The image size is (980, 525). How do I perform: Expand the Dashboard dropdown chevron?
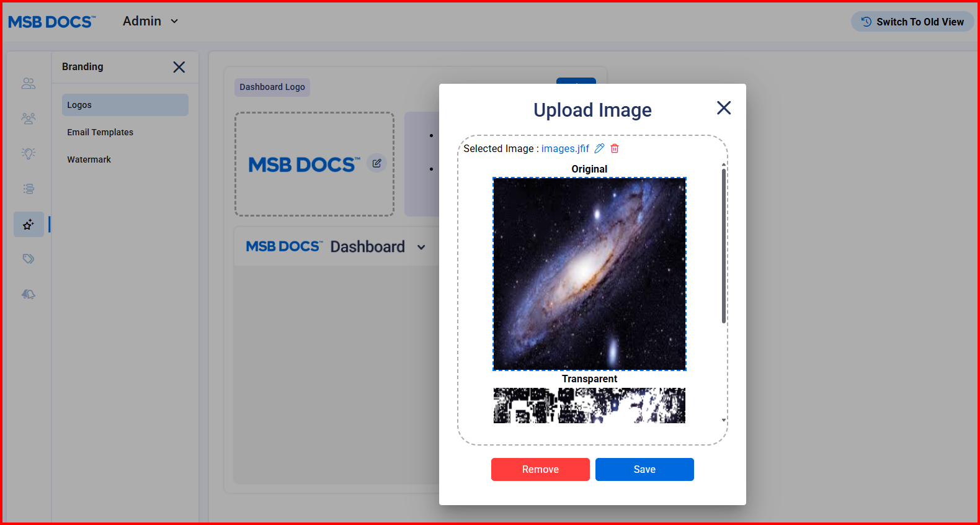tap(422, 247)
